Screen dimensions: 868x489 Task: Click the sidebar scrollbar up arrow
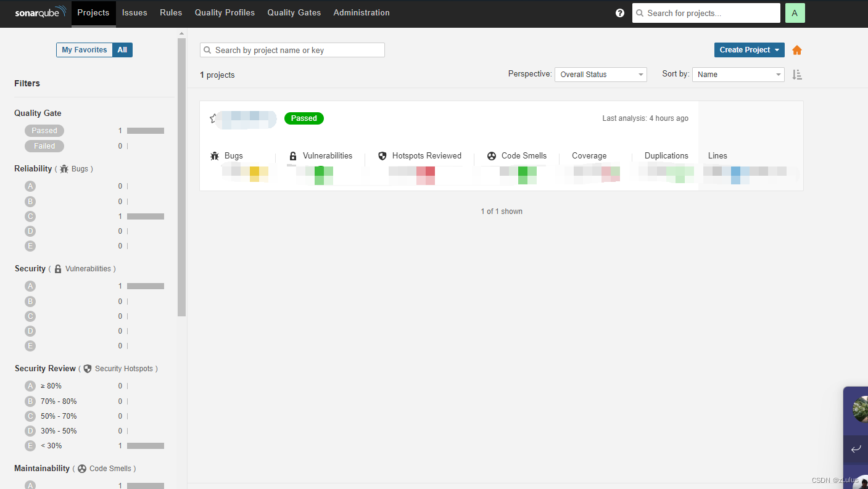coord(181,33)
